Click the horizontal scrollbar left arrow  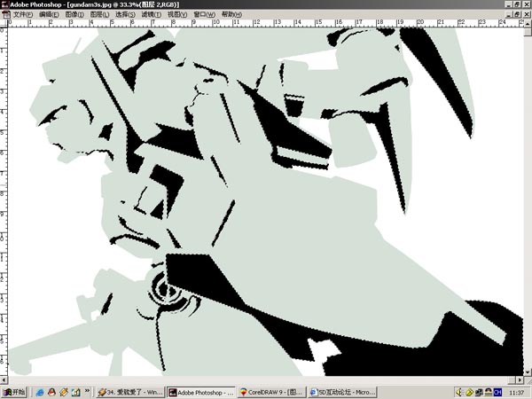tap(4, 380)
